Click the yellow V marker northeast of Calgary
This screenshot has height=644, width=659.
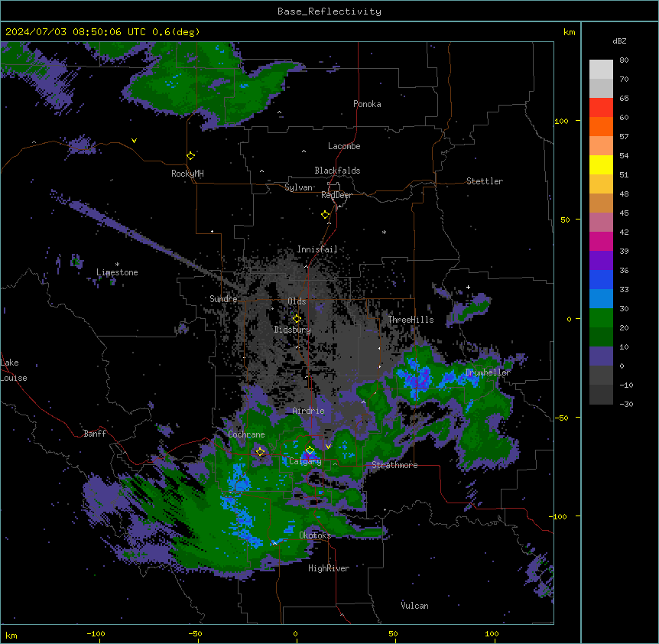[x=328, y=447]
